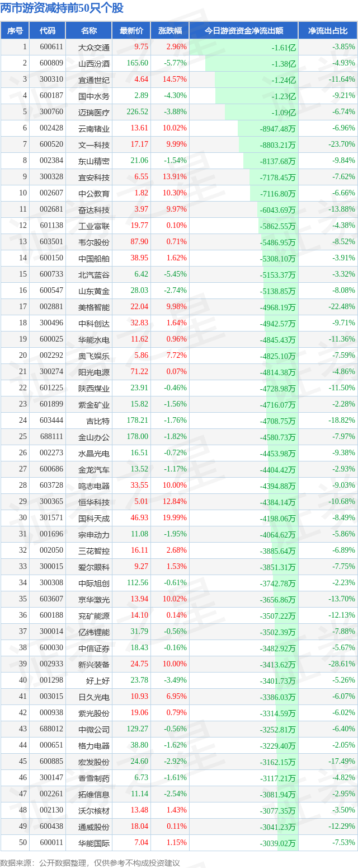Click outflow ratio -28.61%

click(342, 664)
